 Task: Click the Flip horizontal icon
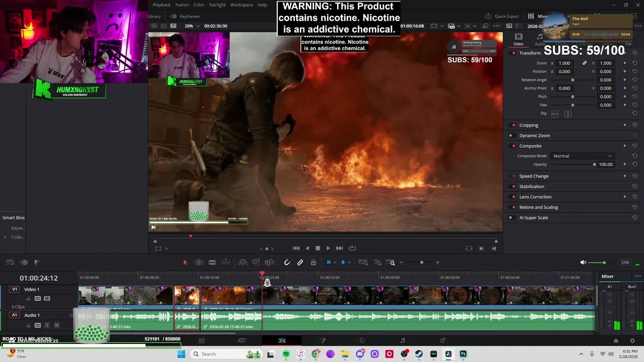[x=555, y=114]
